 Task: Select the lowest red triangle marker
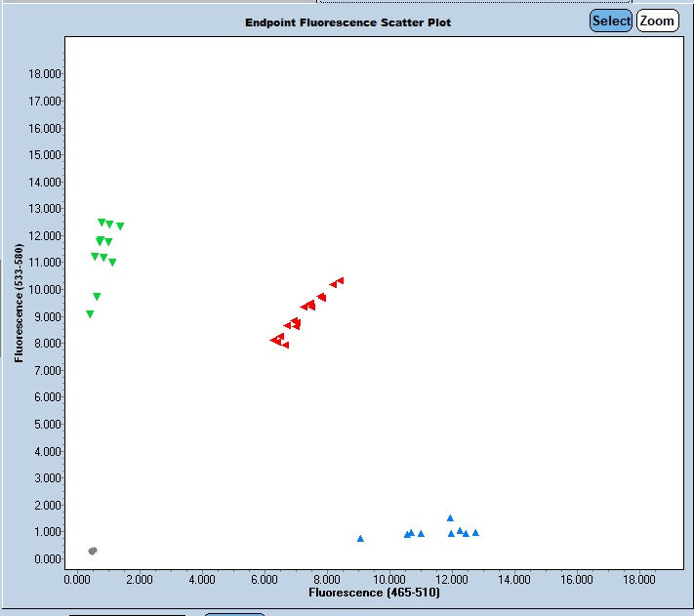coord(284,345)
